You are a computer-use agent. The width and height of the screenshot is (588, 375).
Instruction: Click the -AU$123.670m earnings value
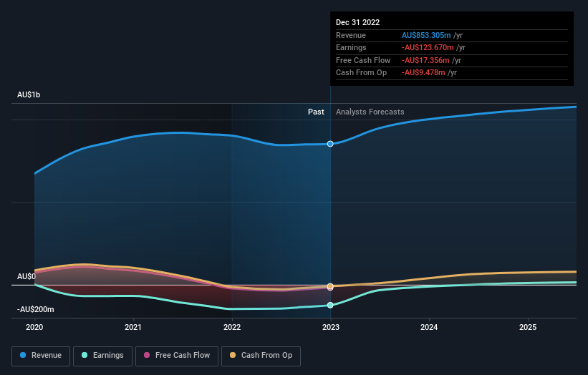pyautogui.click(x=428, y=47)
